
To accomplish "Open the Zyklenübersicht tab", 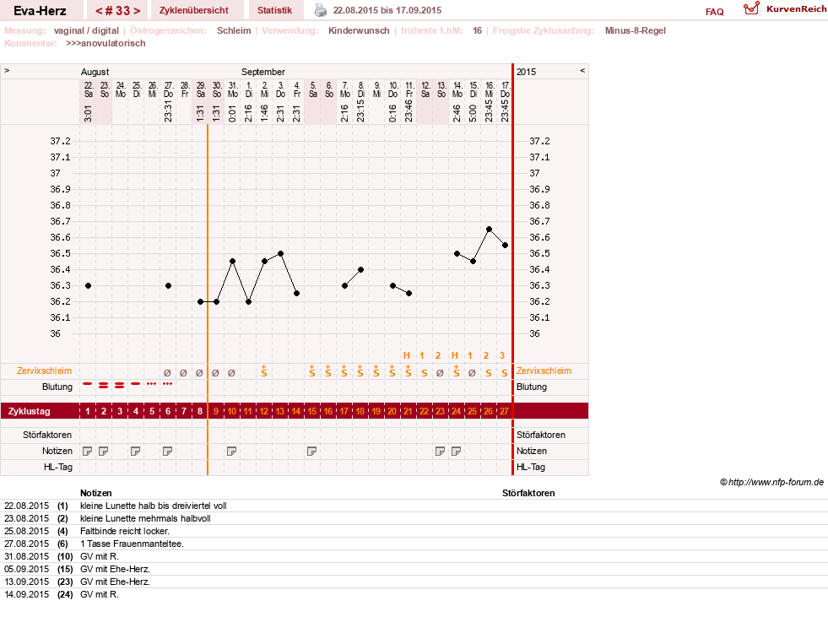I will pyautogui.click(x=194, y=10).
